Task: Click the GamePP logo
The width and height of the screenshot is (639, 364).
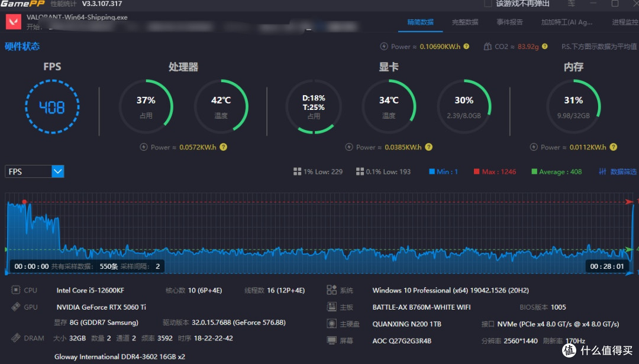Action: click(22, 4)
